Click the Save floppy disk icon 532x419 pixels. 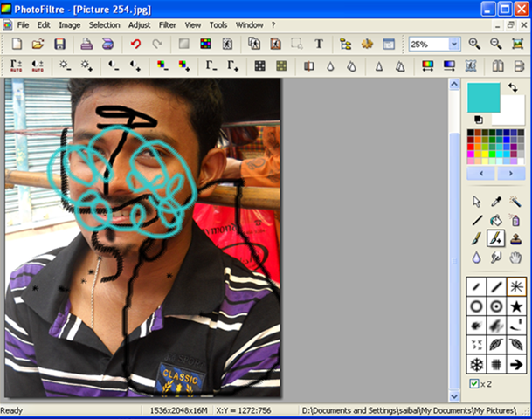click(60, 44)
